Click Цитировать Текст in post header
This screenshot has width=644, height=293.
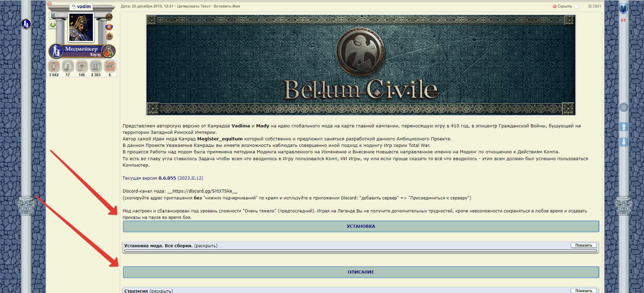[194, 6]
